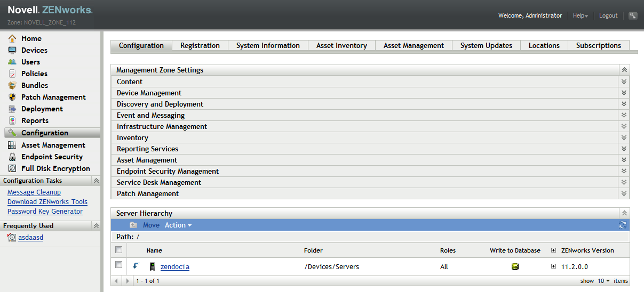Click the refresh icon in Server Hierarchy
644x292 pixels.
click(x=622, y=225)
